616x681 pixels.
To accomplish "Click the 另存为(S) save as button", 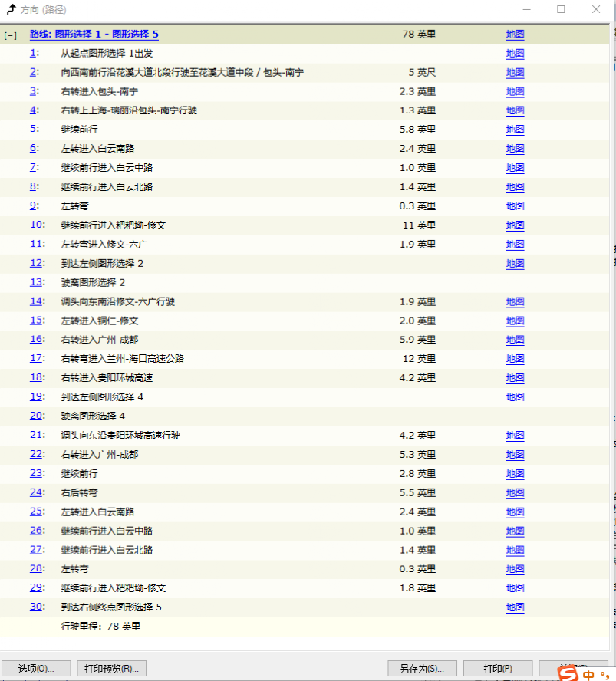I will point(422,667).
